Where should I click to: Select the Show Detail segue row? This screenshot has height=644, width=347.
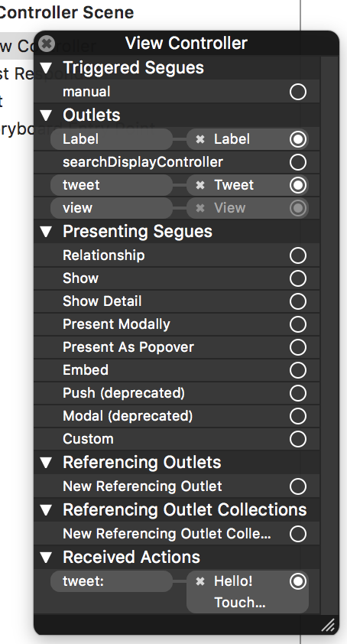(177, 301)
